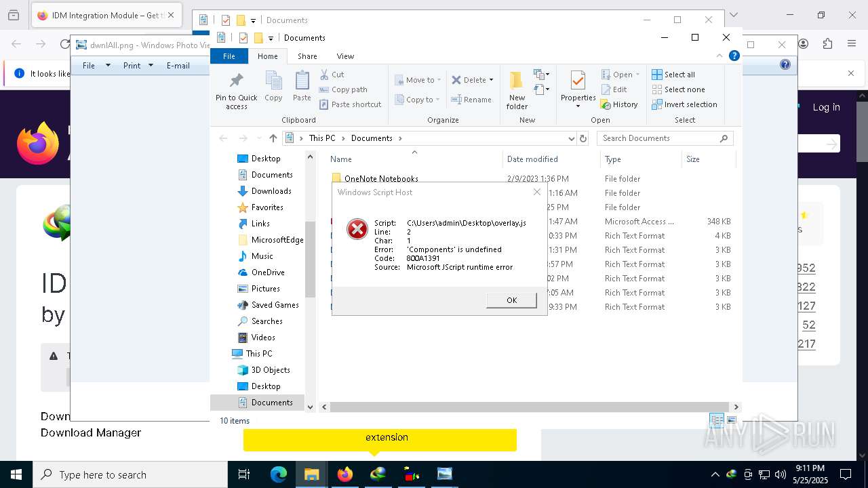Choose Paste shortcut in ribbon
This screenshot has width=868, height=488.
[x=351, y=104]
